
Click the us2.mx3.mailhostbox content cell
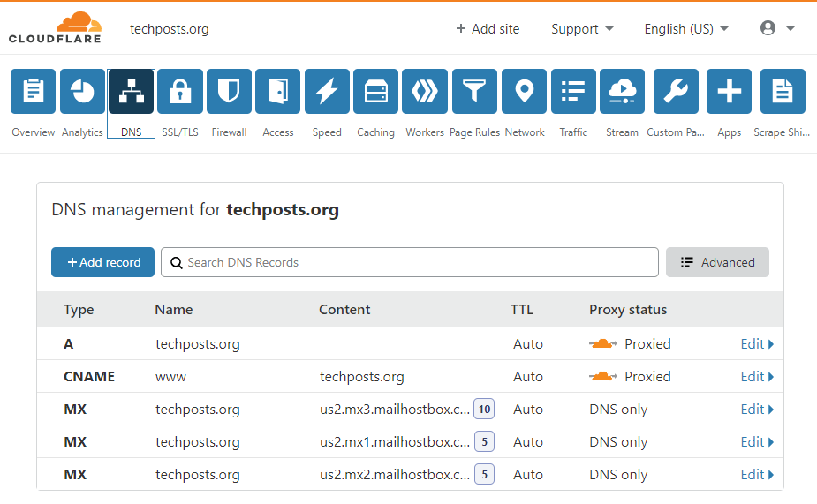click(395, 410)
